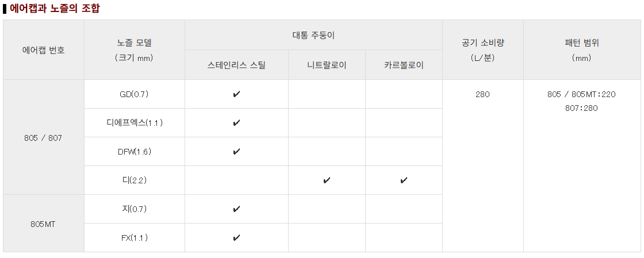Click the DFW(1.6) stainless steel checkmark

pyautogui.click(x=236, y=152)
